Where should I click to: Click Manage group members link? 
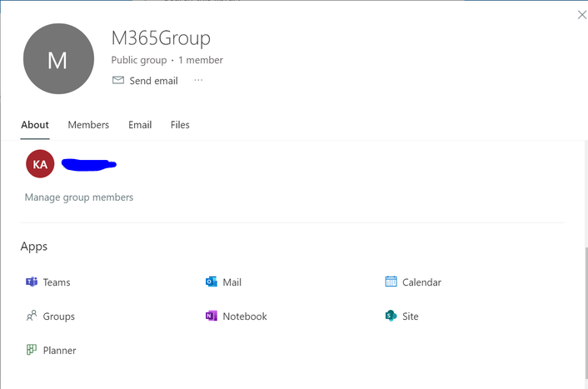[x=79, y=197]
